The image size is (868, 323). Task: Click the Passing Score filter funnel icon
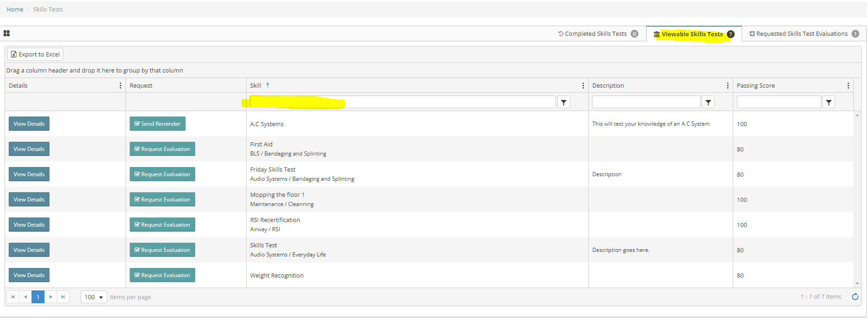pyautogui.click(x=829, y=102)
